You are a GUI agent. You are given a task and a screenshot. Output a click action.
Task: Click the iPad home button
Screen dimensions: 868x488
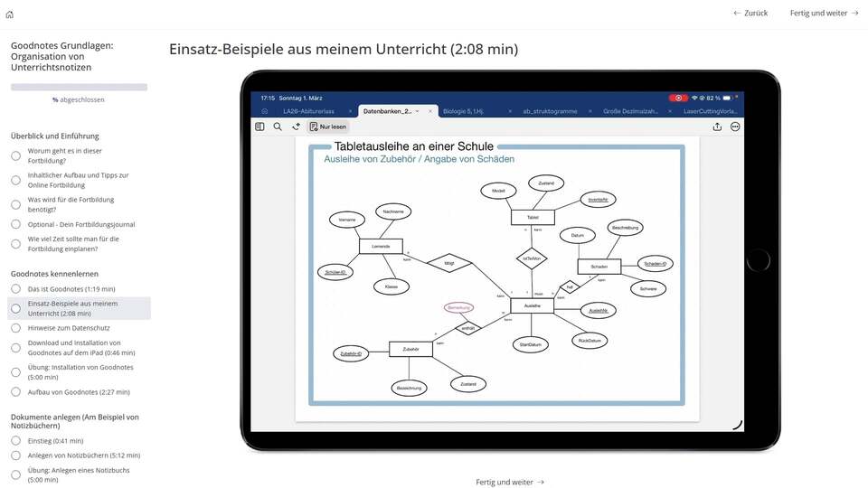click(758, 260)
